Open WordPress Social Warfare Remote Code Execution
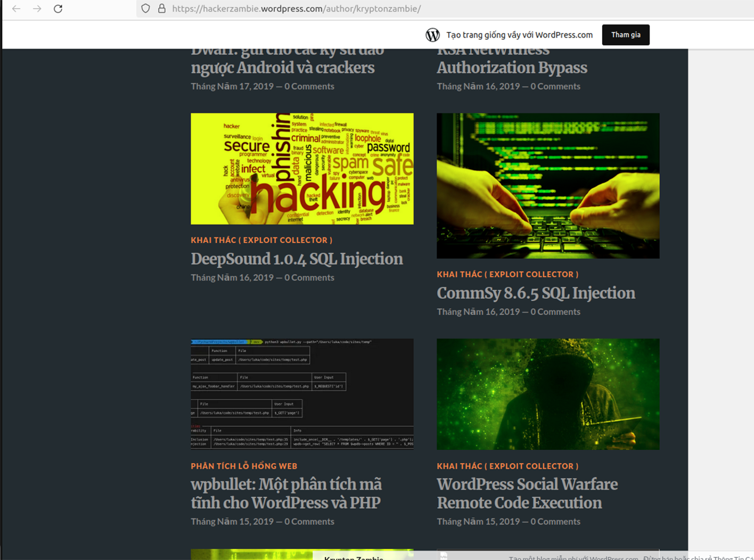Image resolution: width=754 pixels, height=560 pixels. [527, 493]
